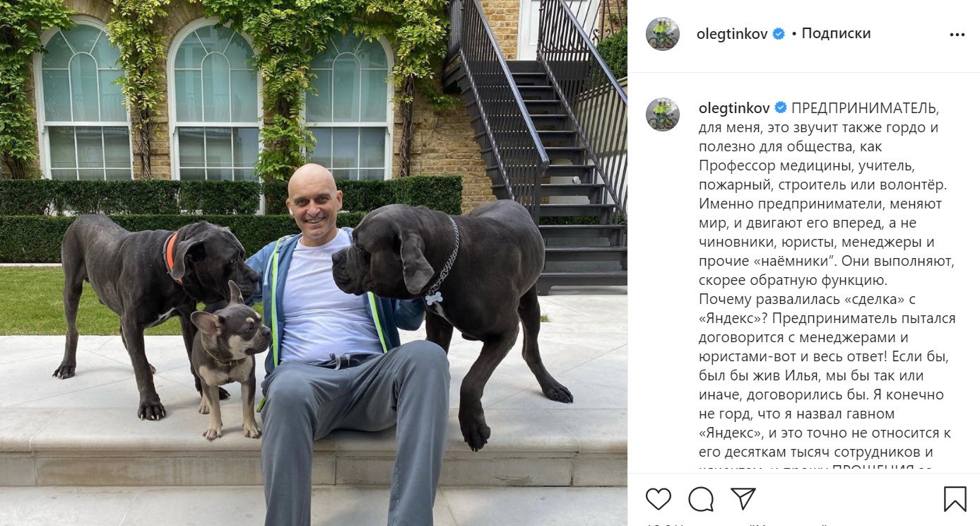Click the ПРЕДПРИНИМАТЕЛЬ caption heading word
This screenshot has width=980, height=526.
coord(865,108)
